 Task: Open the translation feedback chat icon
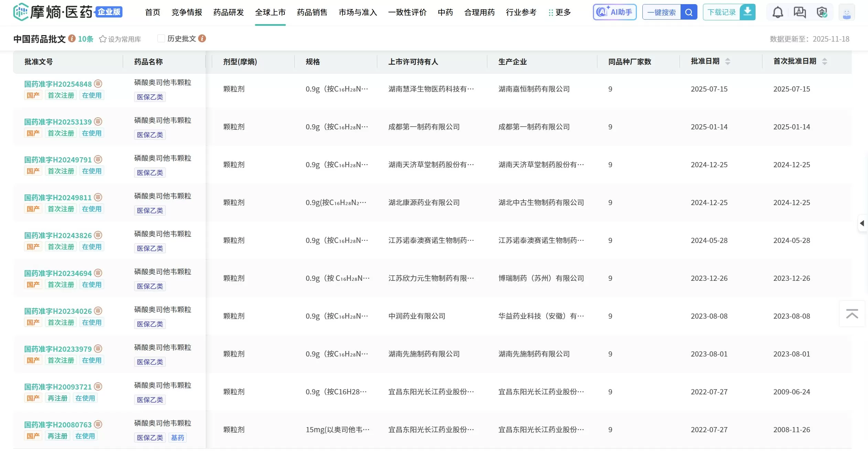click(800, 12)
